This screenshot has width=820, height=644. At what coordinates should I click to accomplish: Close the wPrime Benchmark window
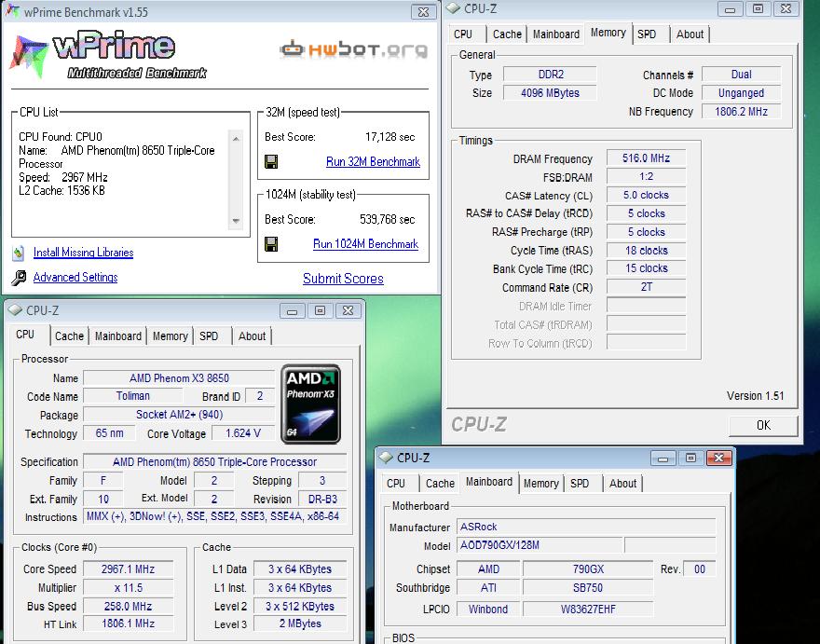coord(423,11)
